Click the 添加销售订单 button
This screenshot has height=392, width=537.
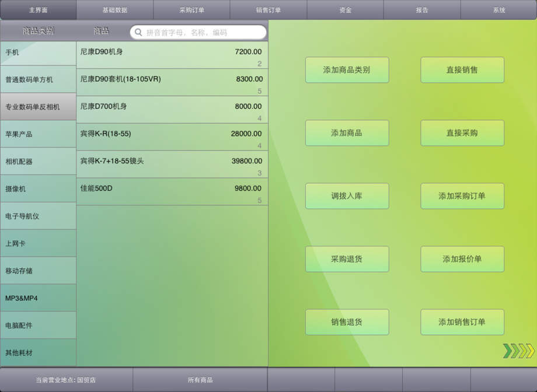click(462, 322)
